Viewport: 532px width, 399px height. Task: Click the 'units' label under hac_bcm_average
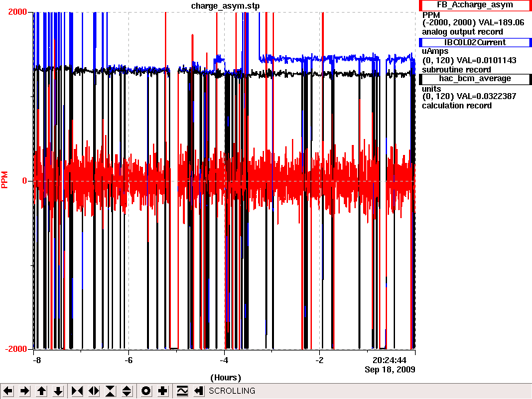click(x=431, y=89)
